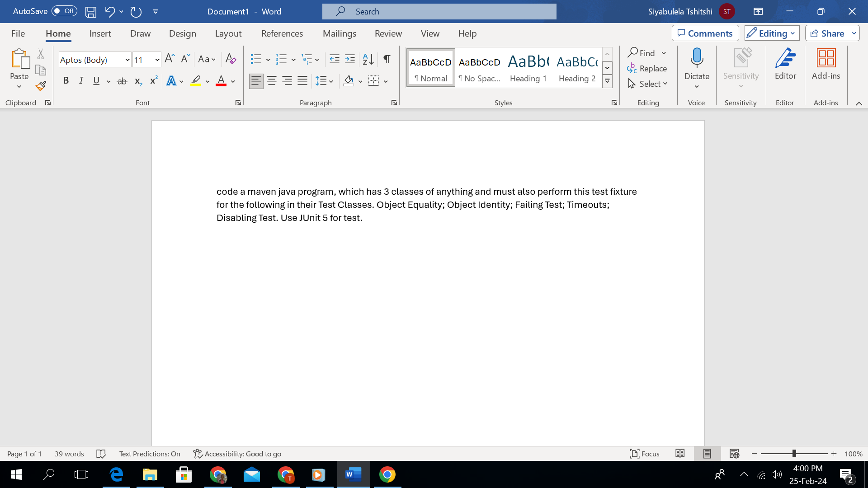Toggle superscript formatting
Viewport: 868px width, 488px height.
154,80
